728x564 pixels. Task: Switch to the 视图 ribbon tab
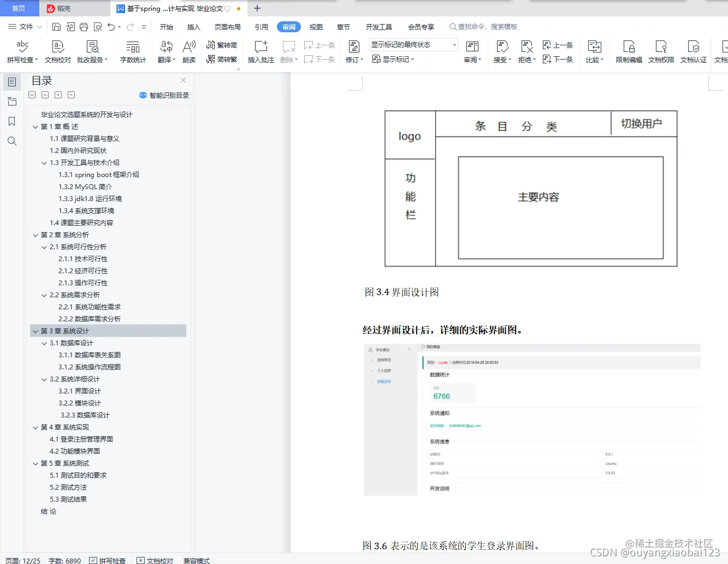coord(316,26)
